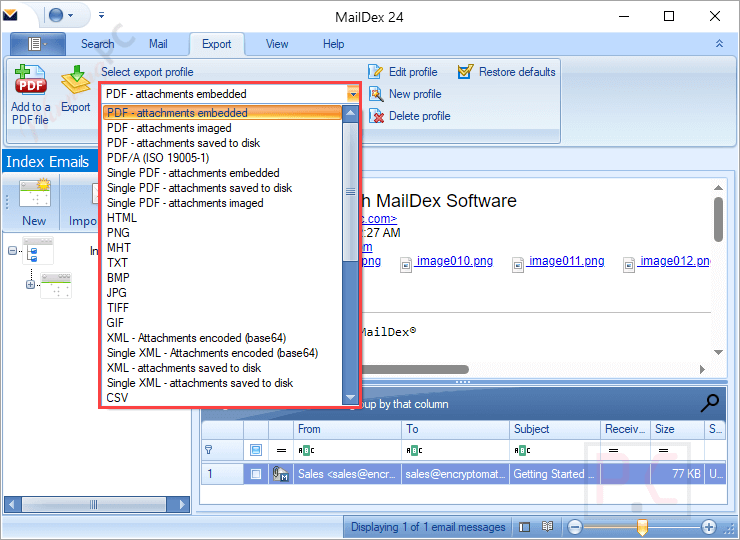Screen dimensions: 740x540
Task: Click the Restore defaults checkmark icon
Action: point(465,72)
